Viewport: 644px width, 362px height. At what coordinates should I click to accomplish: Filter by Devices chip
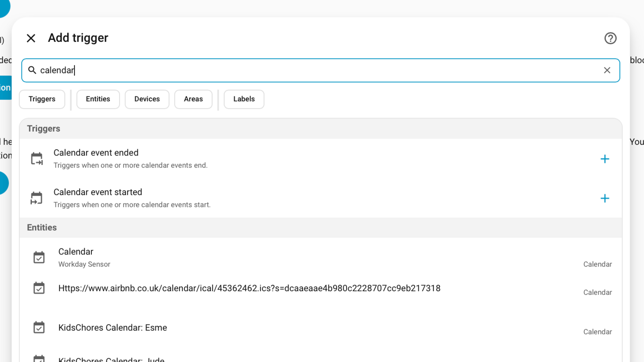tap(147, 99)
